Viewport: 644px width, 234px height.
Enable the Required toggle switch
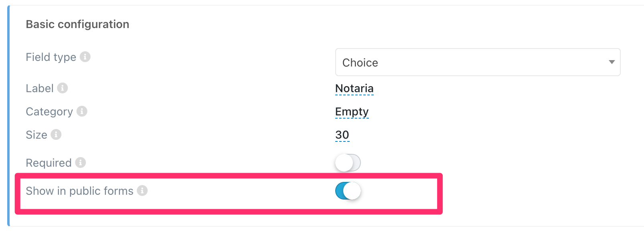point(348,163)
